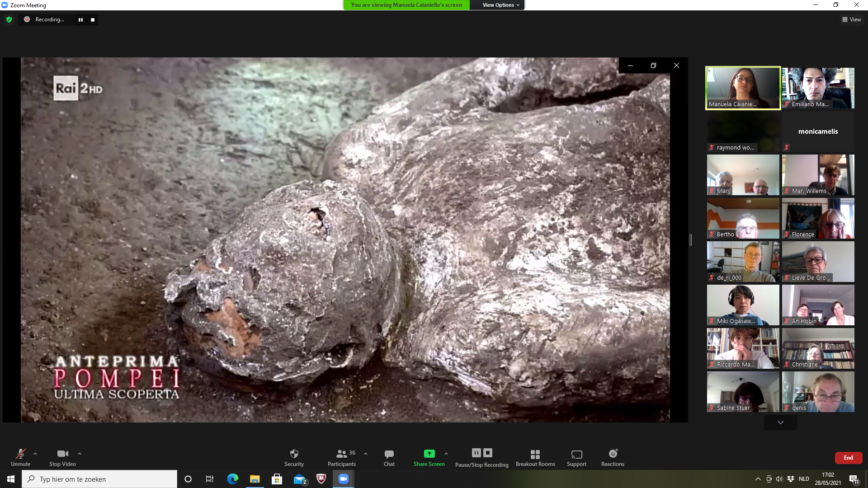Stop the recording with the square button
Screen dimensions: 868x488
(93, 19)
